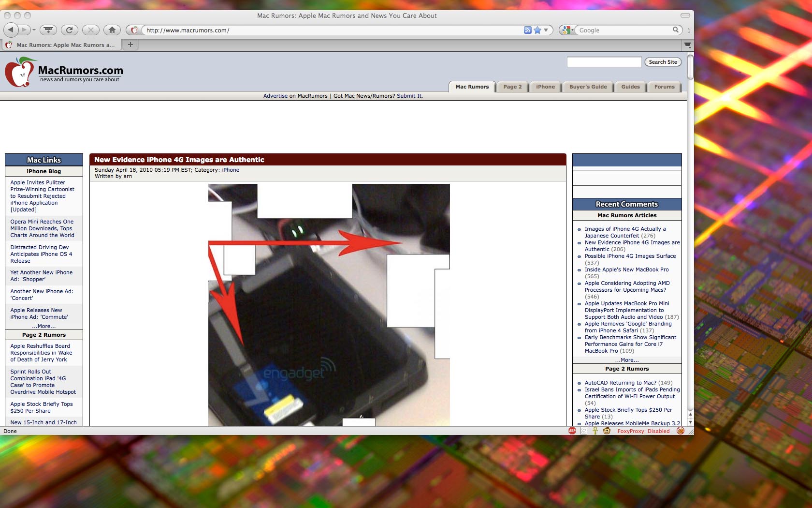812x508 pixels.
Task: Select the Mac Rumors browser tab
Action: click(61, 45)
